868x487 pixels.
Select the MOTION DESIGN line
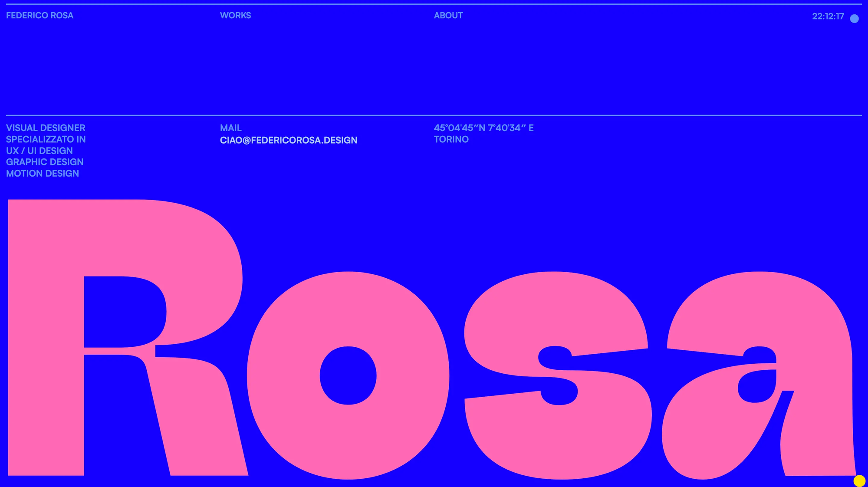pyautogui.click(x=42, y=173)
